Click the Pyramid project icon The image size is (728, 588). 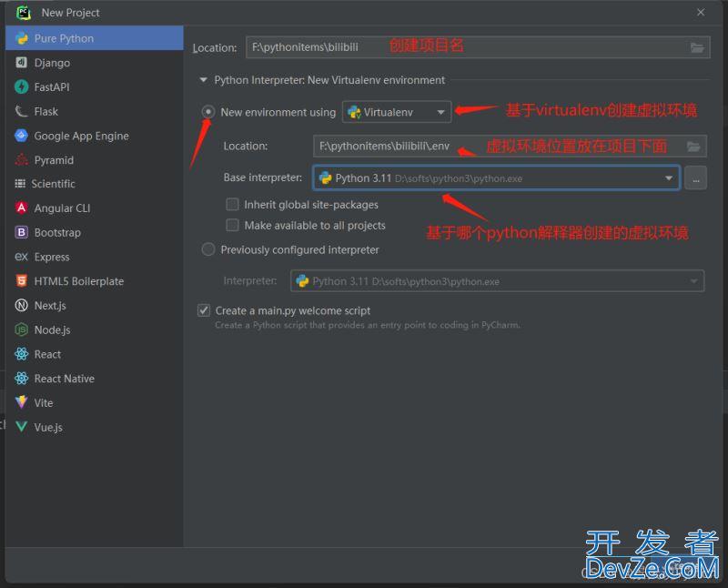21,160
